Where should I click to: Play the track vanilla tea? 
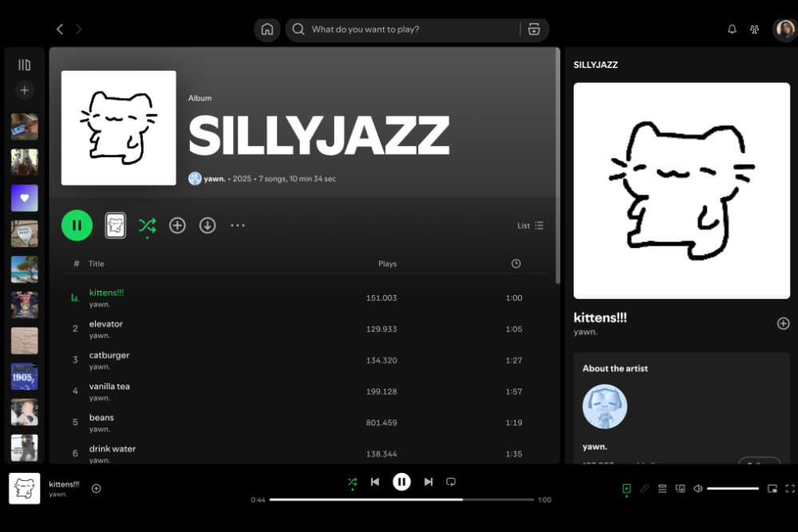coord(304,391)
